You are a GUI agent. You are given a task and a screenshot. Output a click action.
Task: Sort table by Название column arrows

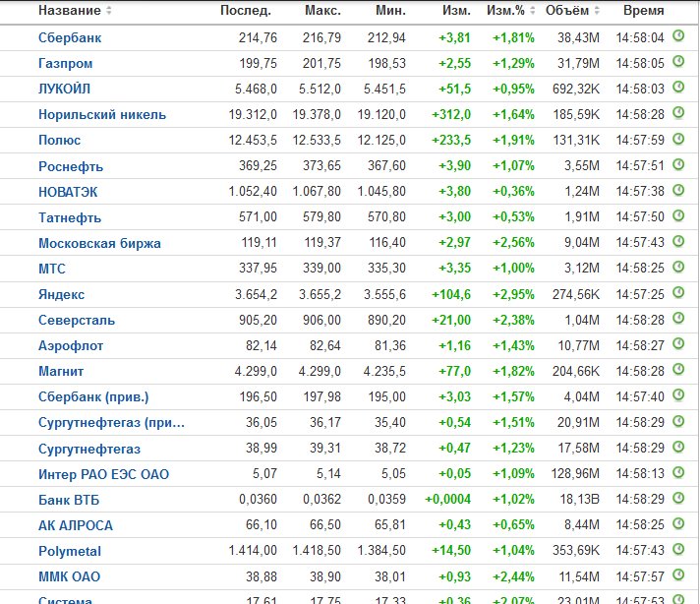click(108, 10)
